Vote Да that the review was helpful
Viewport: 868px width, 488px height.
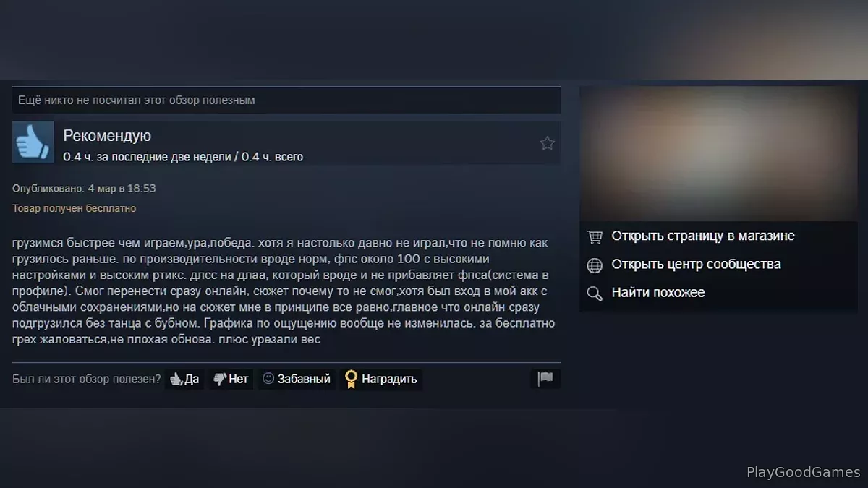[184, 379]
